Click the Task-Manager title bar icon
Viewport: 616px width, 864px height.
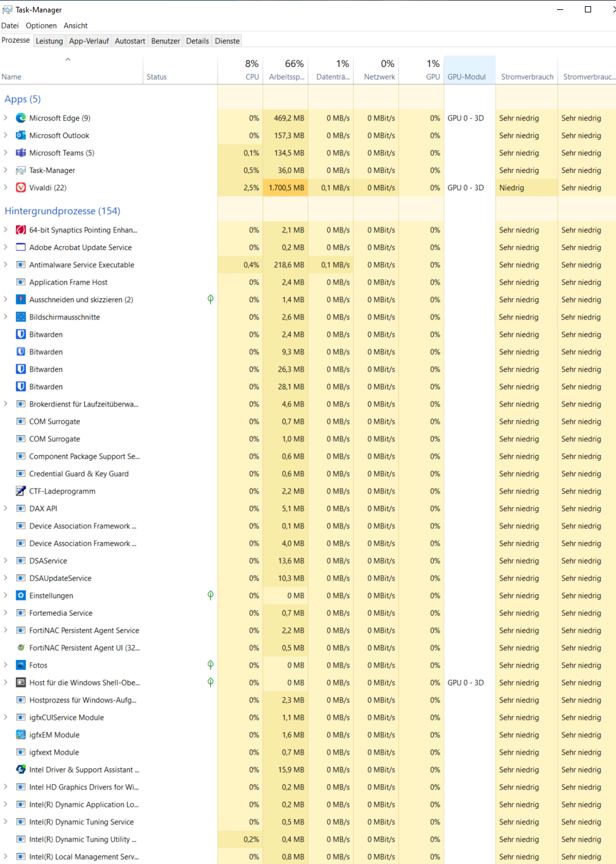(7, 10)
